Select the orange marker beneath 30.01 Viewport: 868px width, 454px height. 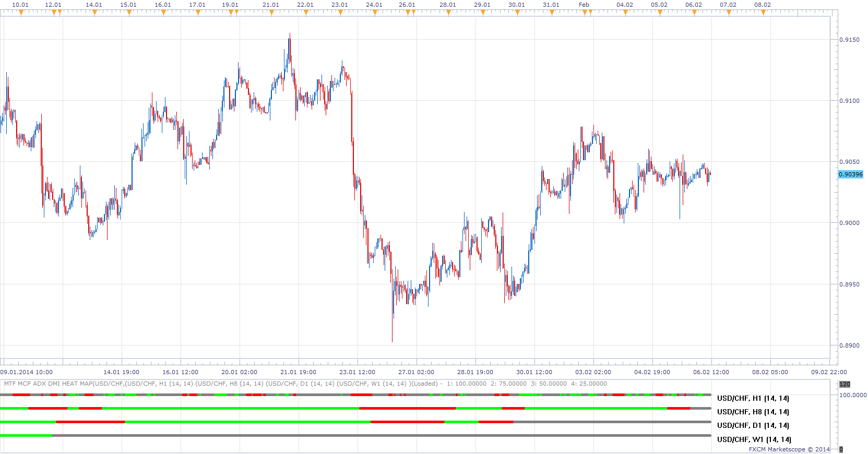click(x=517, y=13)
